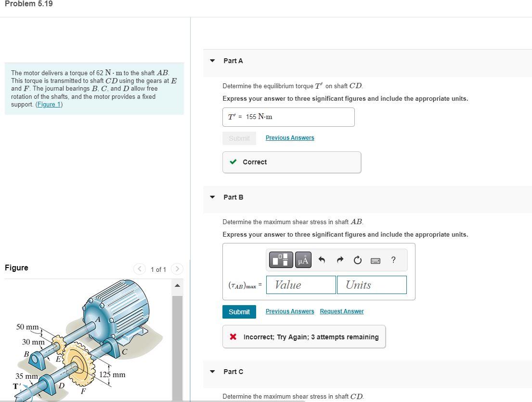This screenshot has width=532, height=402.
Task: Open Previous Answers for Part A
Action: 290,138
